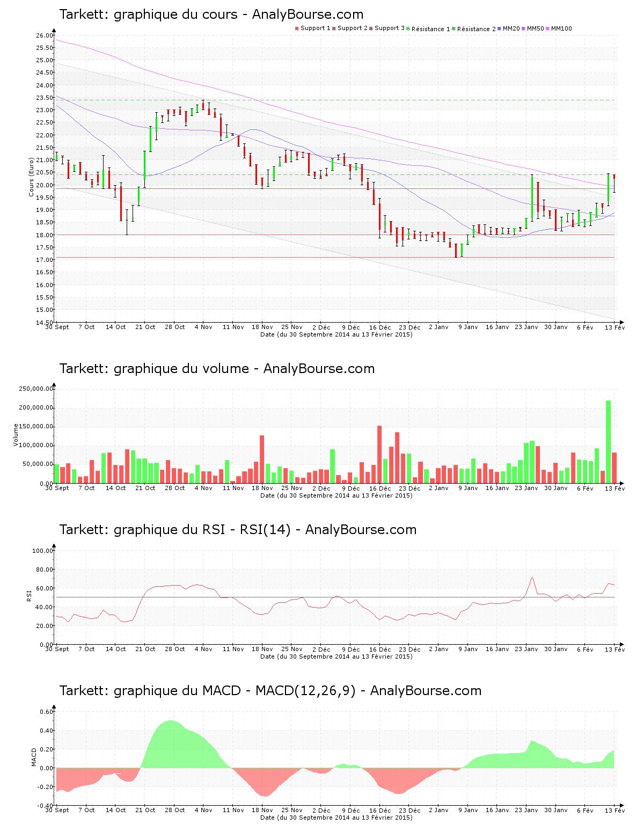Click the Support 2 legend label
Viewport: 644px width, 832px height.
click(353, 28)
